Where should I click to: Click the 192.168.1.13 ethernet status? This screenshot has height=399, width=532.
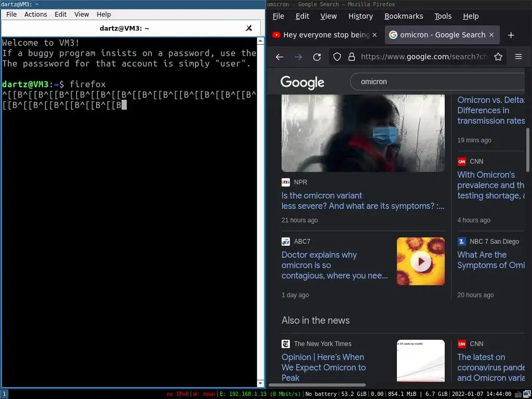pyautogui.click(x=260, y=394)
